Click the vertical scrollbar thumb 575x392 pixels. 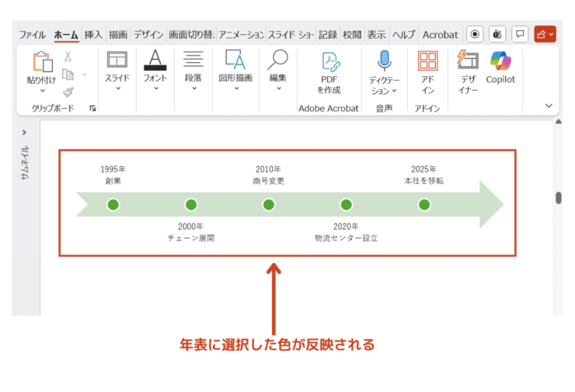[x=559, y=197]
